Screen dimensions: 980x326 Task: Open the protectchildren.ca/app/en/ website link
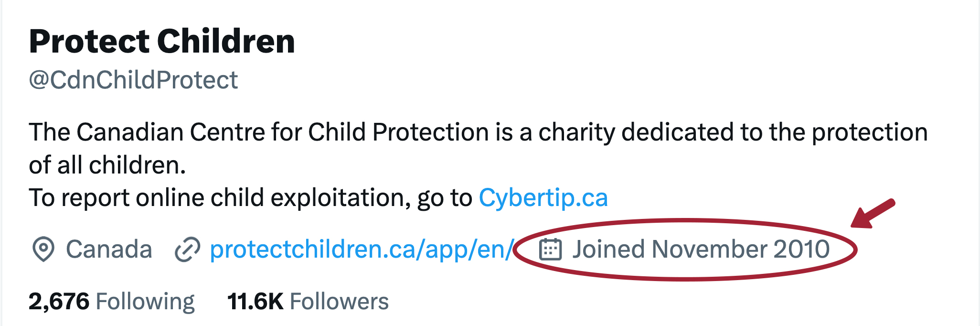pyautogui.click(x=362, y=250)
